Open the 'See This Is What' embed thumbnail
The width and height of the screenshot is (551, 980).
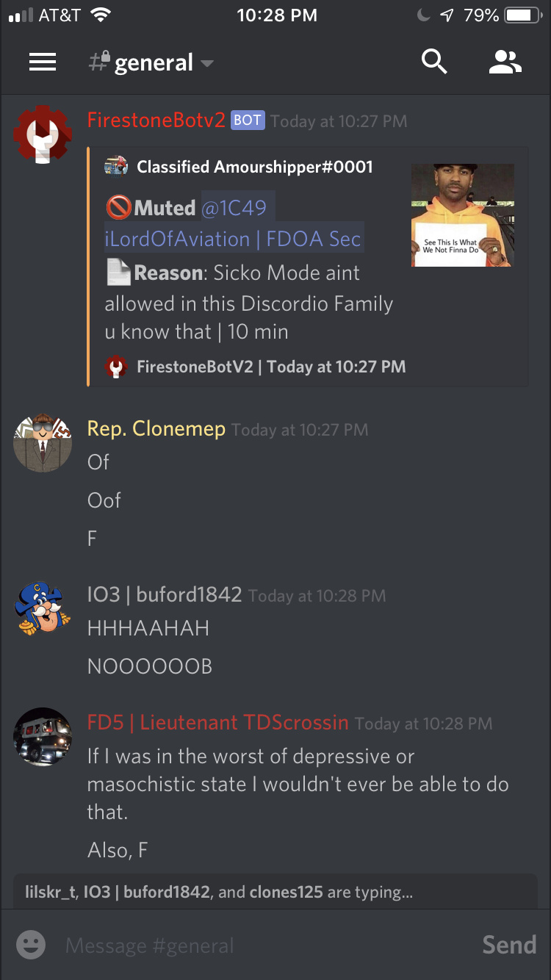point(463,215)
